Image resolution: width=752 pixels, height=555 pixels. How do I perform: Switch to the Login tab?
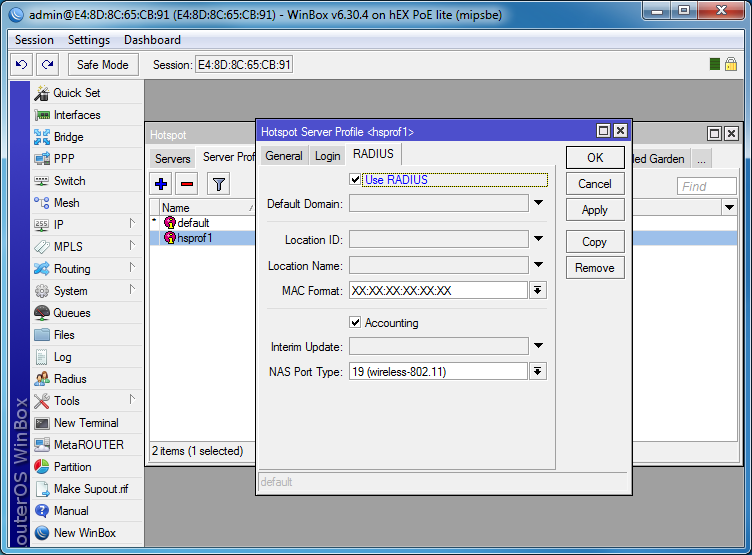point(328,156)
